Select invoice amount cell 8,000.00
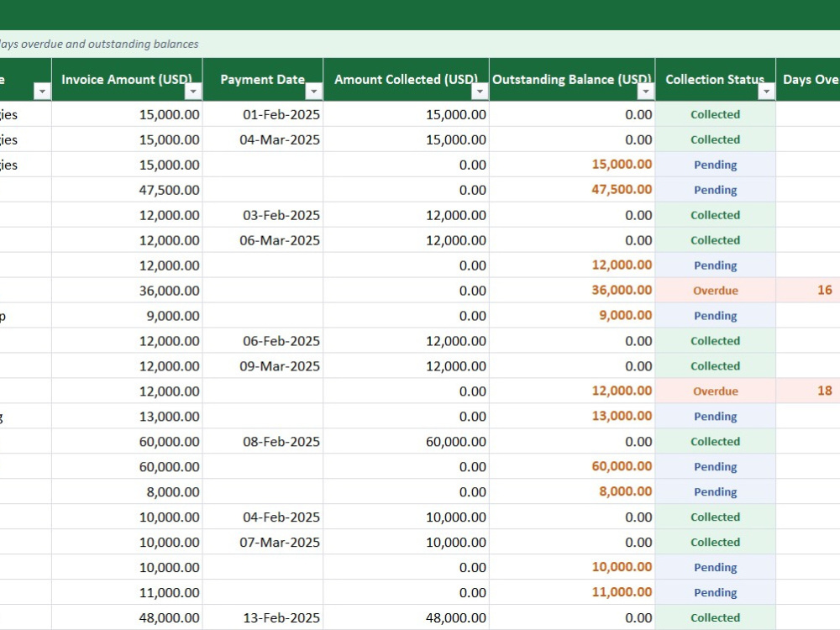 pos(127,492)
